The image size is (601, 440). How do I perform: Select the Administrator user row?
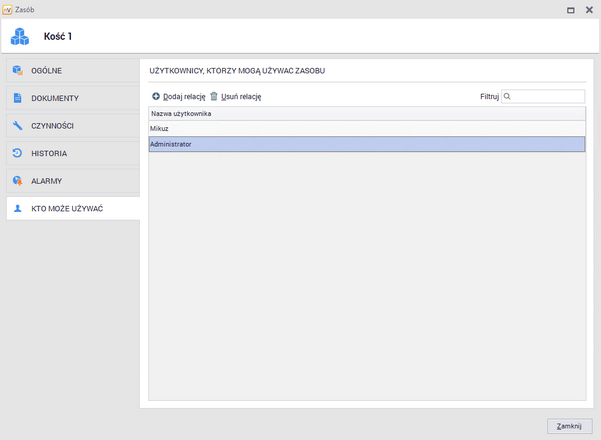coord(366,144)
